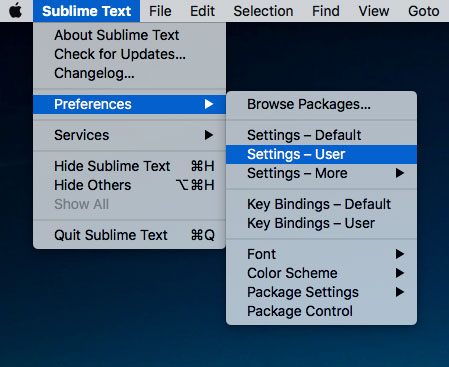Expand the Services submenu arrow
This screenshot has width=449, height=367.
click(x=209, y=135)
